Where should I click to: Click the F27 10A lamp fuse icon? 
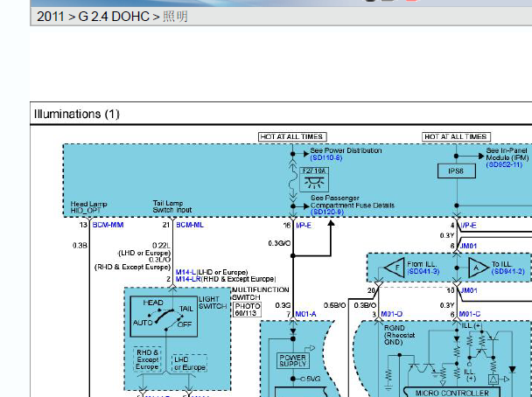click(314, 179)
